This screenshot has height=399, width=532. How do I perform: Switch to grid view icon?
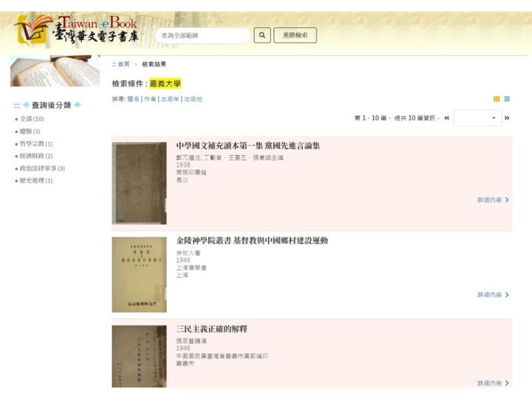pos(496,99)
